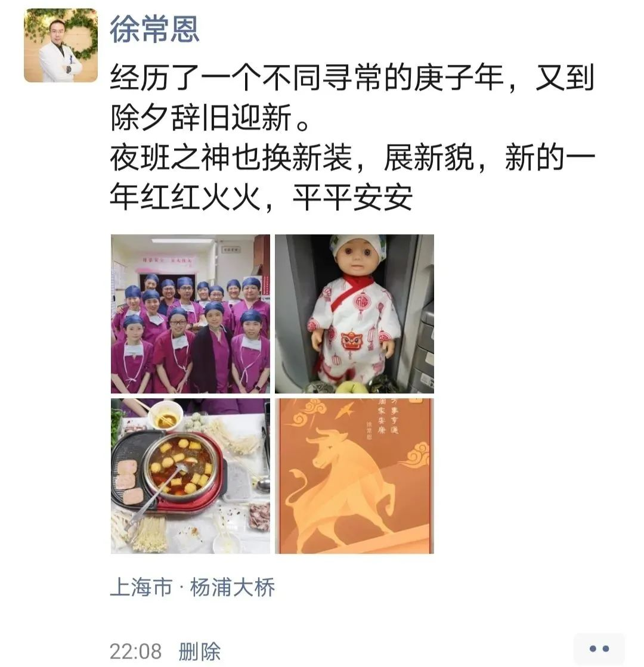Open the golden ox greeting card image
This screenshot has height=667, width=644.
pos(354,476)
